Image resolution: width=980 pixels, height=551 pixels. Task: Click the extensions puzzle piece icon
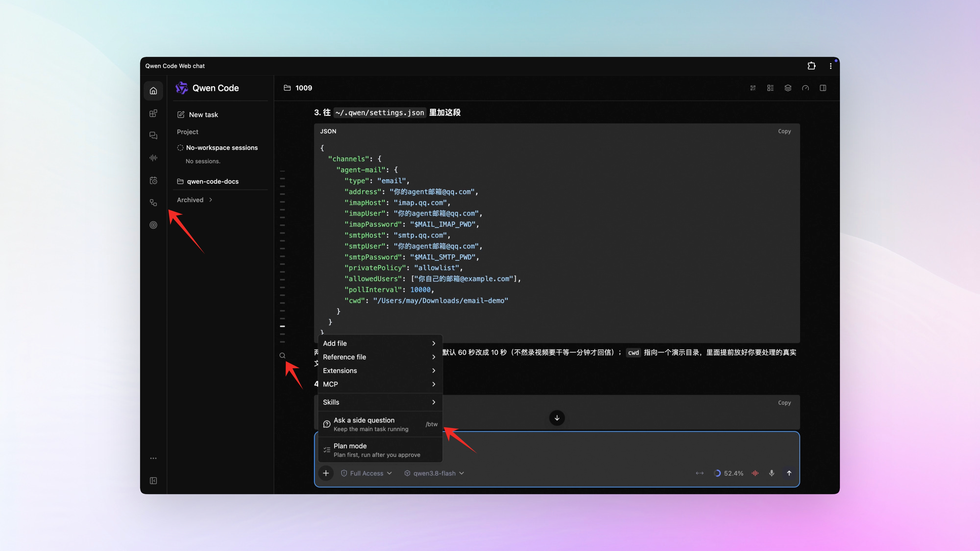pos(811,66)
